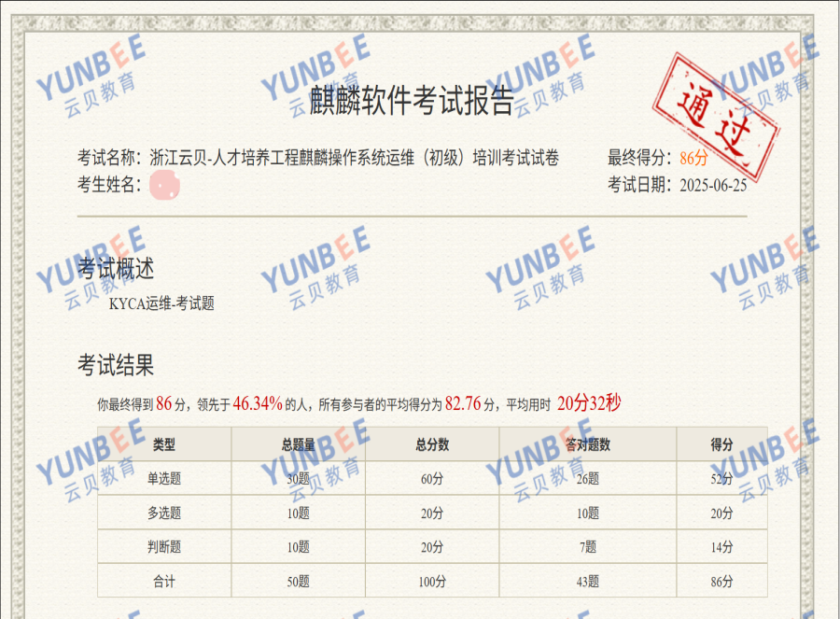
Task: Click the 考试概述 section heading
Action: tap(116, 269)
